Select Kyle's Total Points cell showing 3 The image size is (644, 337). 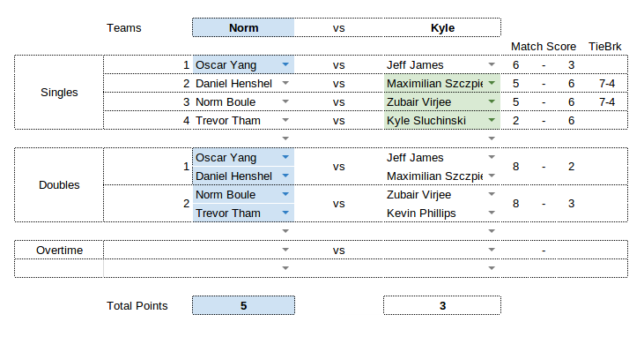[x=442, y=305]
